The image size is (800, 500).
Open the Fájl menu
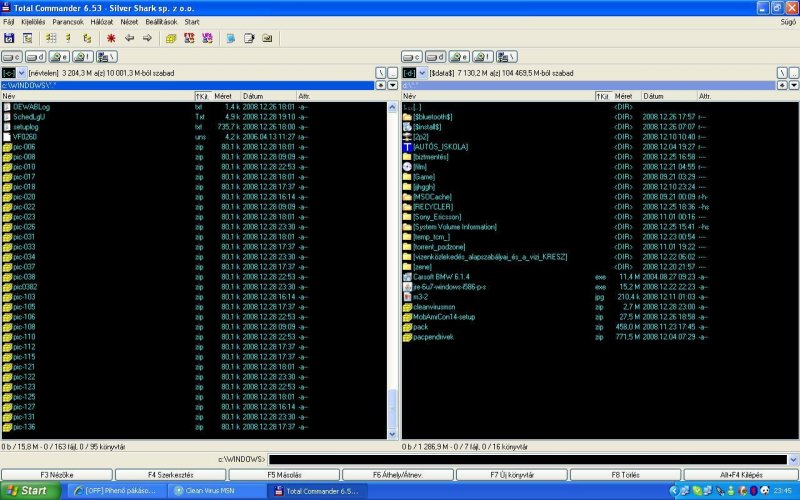[x=9, y=22]
